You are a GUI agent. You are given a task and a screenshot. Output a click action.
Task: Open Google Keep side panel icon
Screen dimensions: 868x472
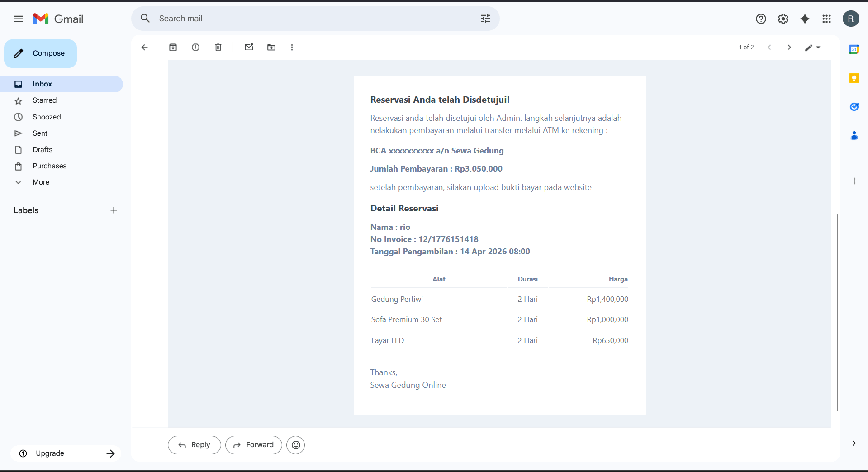tap(854, 78)
